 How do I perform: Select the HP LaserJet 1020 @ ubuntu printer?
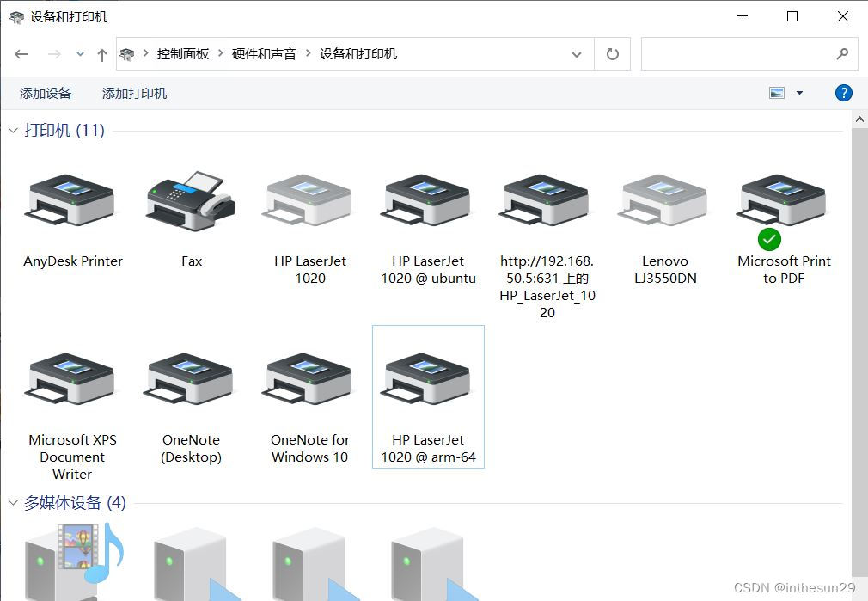coord(425,201)
